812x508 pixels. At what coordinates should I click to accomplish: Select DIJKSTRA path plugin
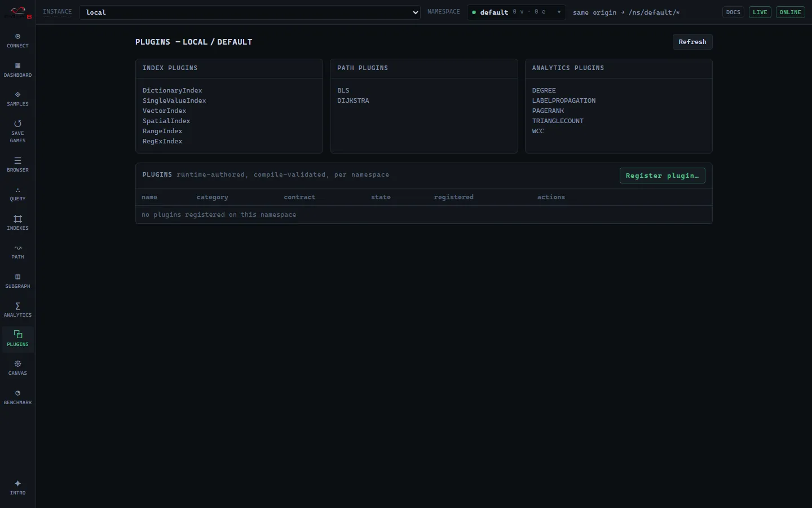click(353, 100)
